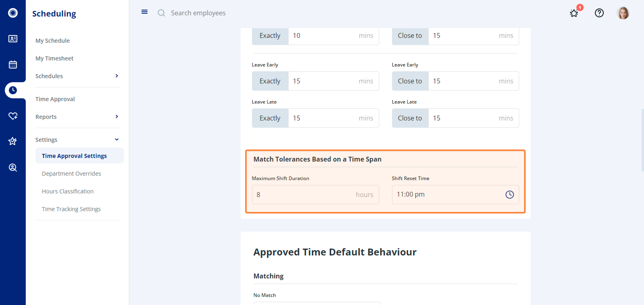Edit Leave Late Close to minutes field
Image resolution: width=644 pixels, height=305 pixels.
tap(474, 118)
